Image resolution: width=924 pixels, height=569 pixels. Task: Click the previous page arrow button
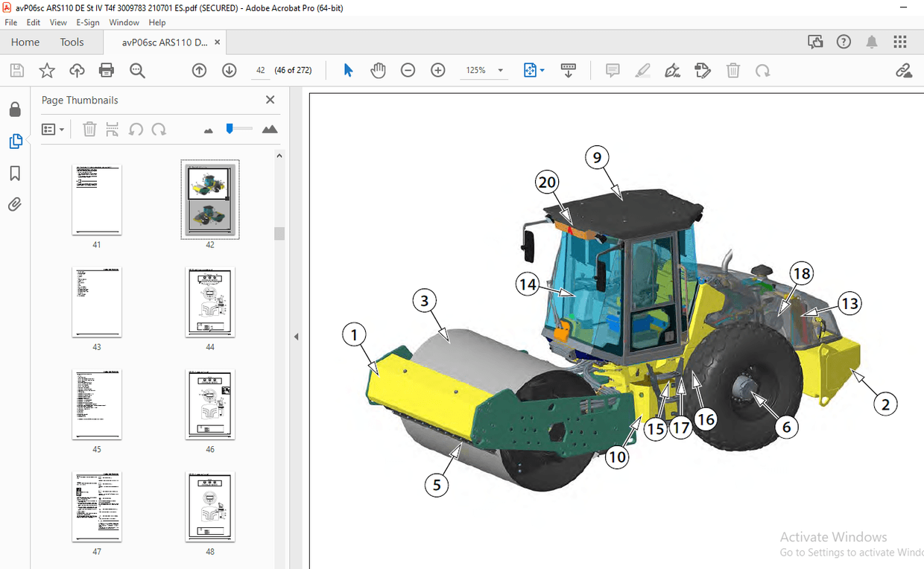click(x=199, y=70)
